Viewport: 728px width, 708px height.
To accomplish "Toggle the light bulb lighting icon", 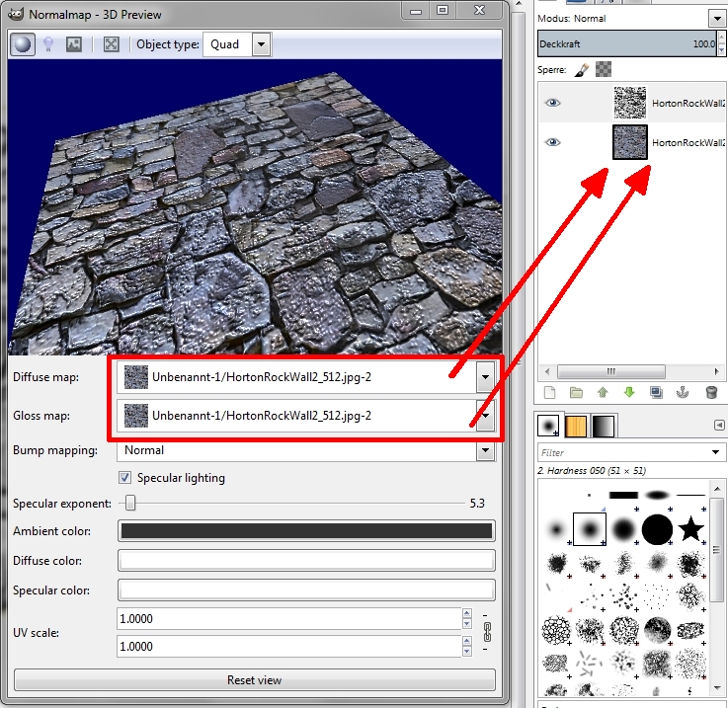I will (48, 44).
